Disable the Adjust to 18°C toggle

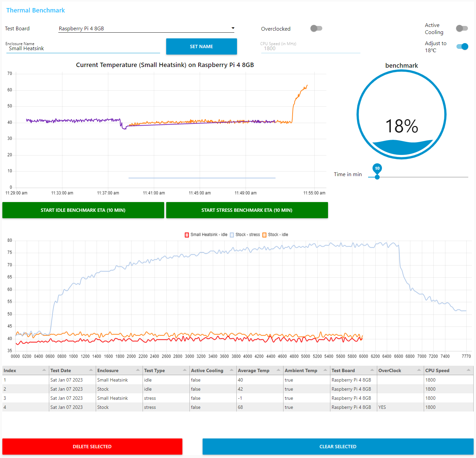462,46
